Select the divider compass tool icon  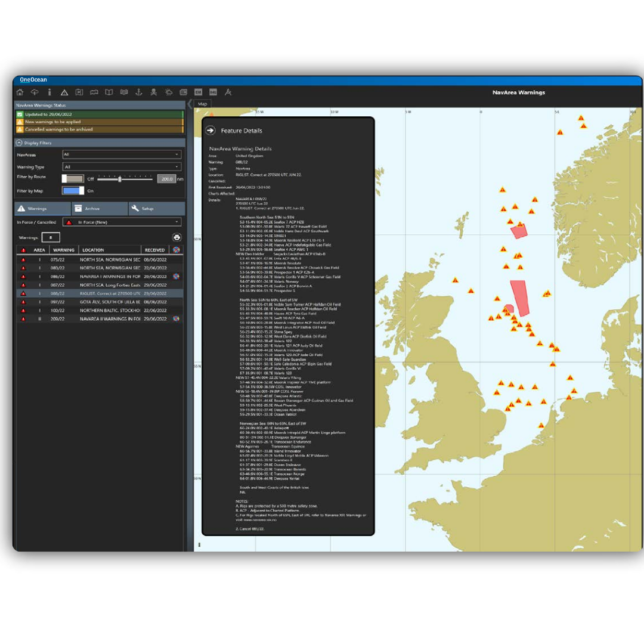tap(228, 92)
